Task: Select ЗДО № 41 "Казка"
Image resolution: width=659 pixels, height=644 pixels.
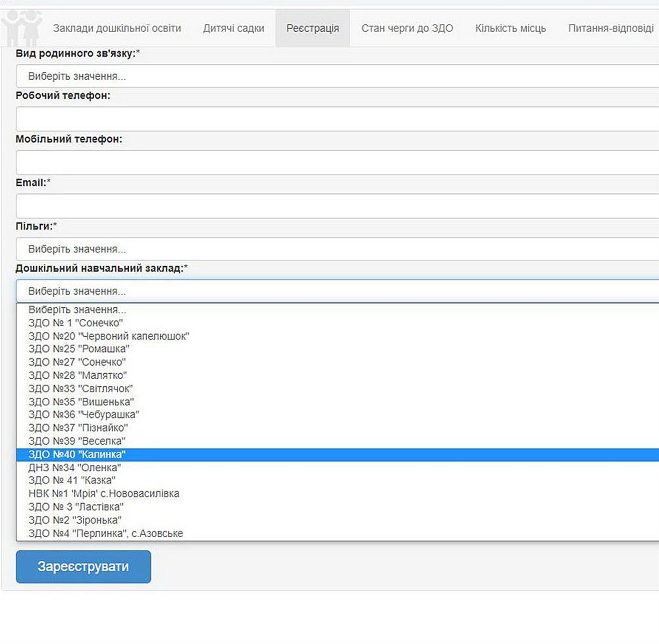Action: click(x=337, y=481)
